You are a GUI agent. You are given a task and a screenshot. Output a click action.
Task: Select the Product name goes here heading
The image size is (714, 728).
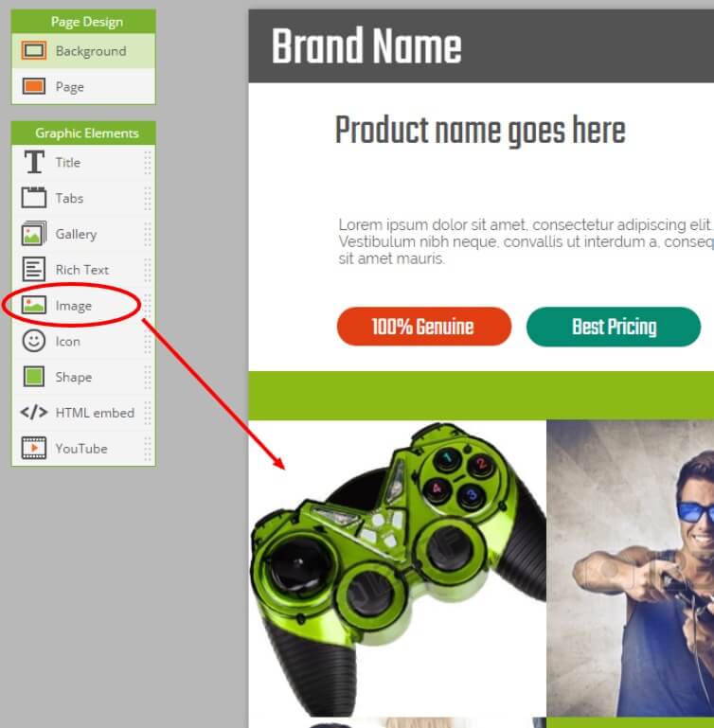pyautogui.click(x=480, y=131)
